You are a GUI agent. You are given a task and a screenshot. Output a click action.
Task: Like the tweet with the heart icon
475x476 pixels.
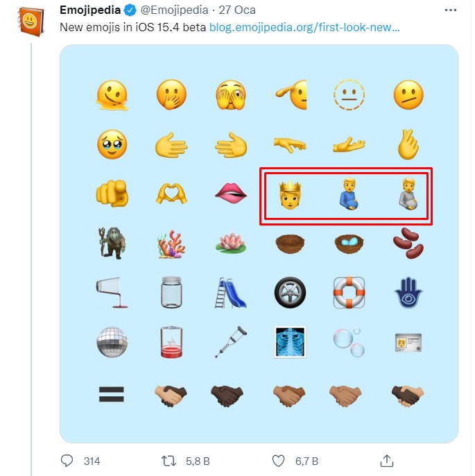(278, 461)
